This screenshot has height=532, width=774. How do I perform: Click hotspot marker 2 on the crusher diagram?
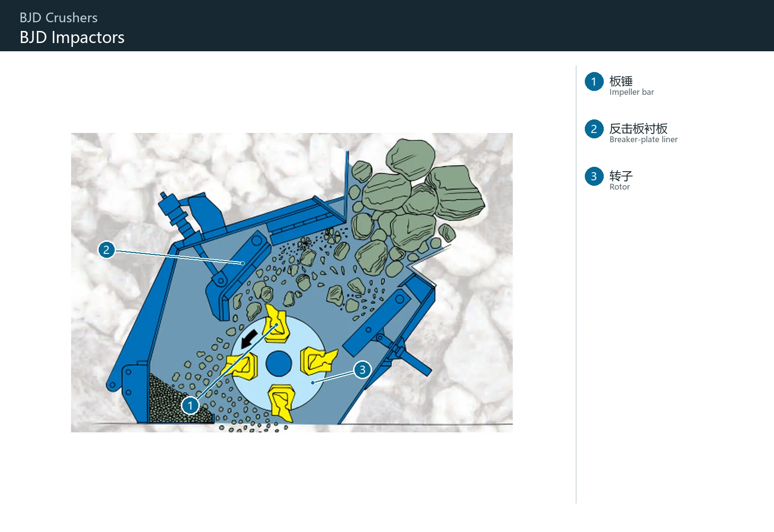(106, 250)
